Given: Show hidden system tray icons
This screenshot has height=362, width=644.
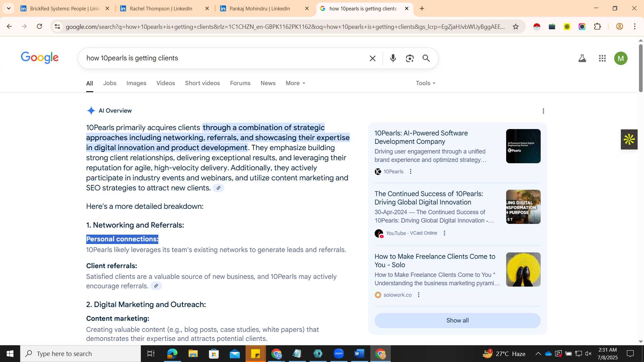Looking at the screenshot, I should tap(538, 354).
